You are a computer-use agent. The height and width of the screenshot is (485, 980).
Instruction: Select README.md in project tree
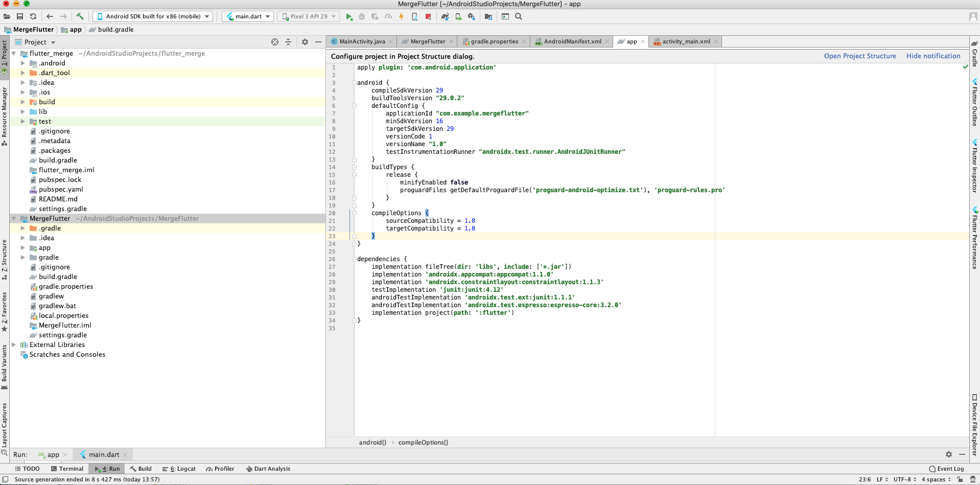58,199
